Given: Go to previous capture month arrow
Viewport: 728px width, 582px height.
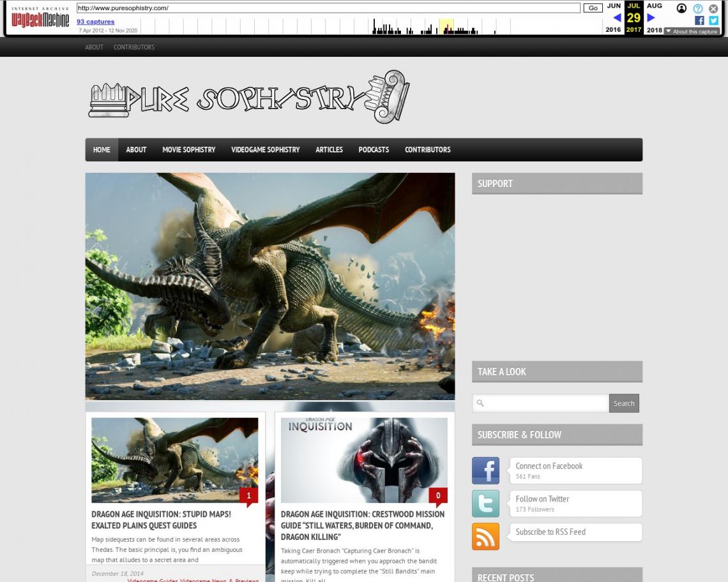Looking at the screenshot, I should [x=617, y=18].
